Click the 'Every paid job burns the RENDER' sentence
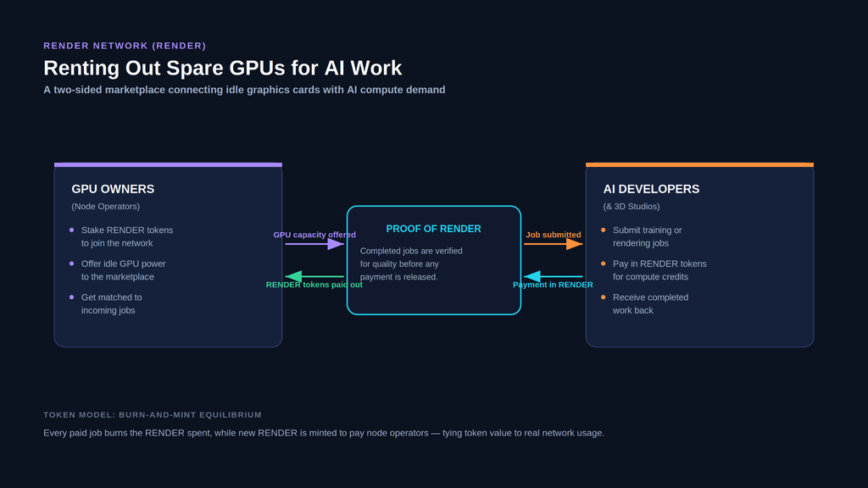Viewport: 868px width, 488px height. tap(324, 433)
